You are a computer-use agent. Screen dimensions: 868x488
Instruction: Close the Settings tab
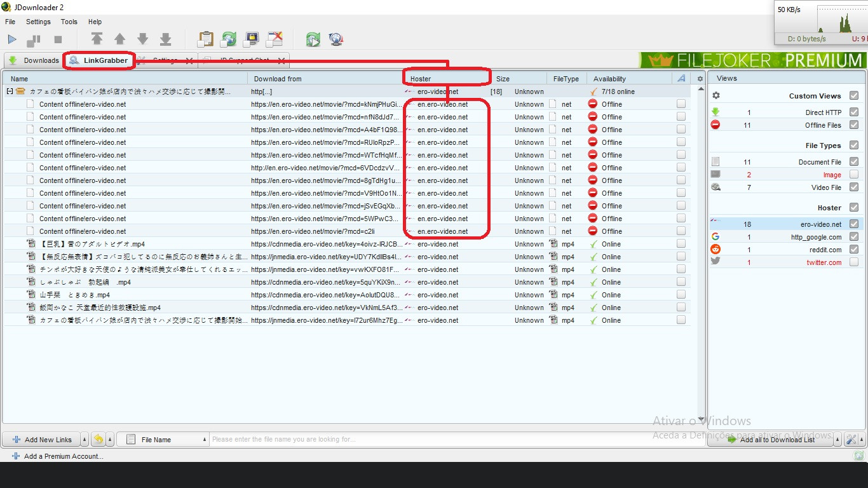pos(189,60)
